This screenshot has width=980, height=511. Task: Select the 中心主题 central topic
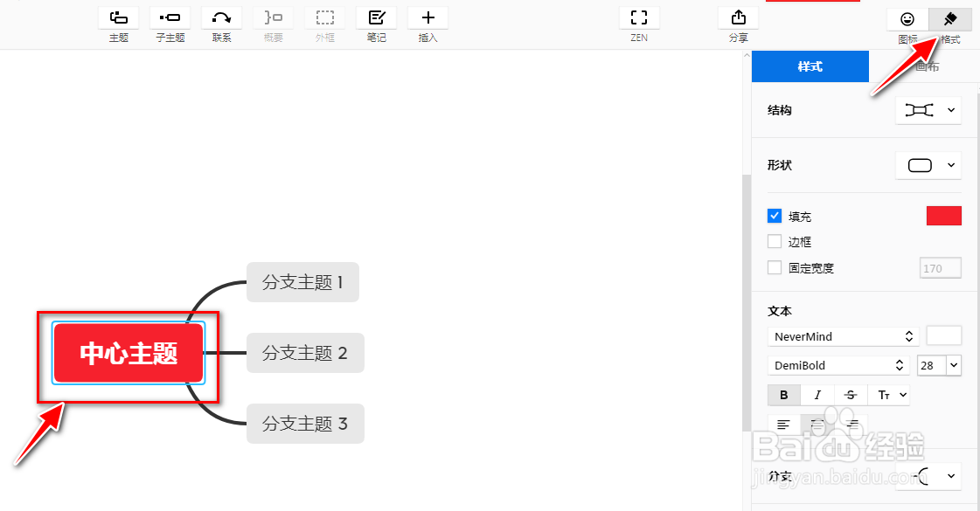(129, 353)
